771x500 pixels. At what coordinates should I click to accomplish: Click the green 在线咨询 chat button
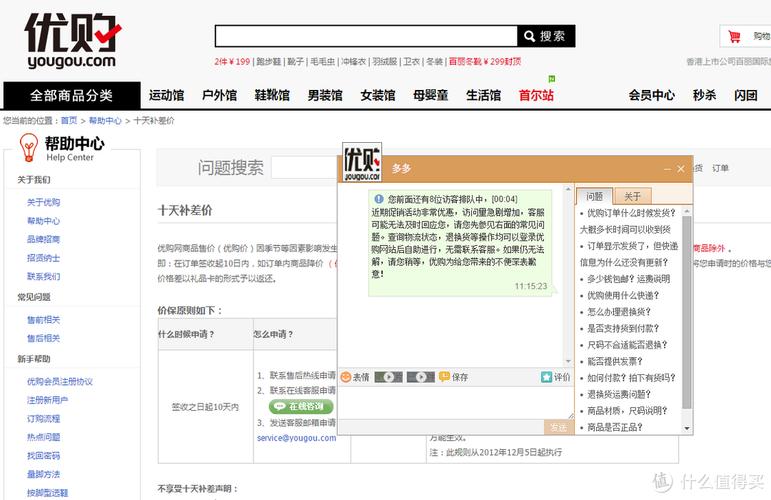[x=301, y=407]
